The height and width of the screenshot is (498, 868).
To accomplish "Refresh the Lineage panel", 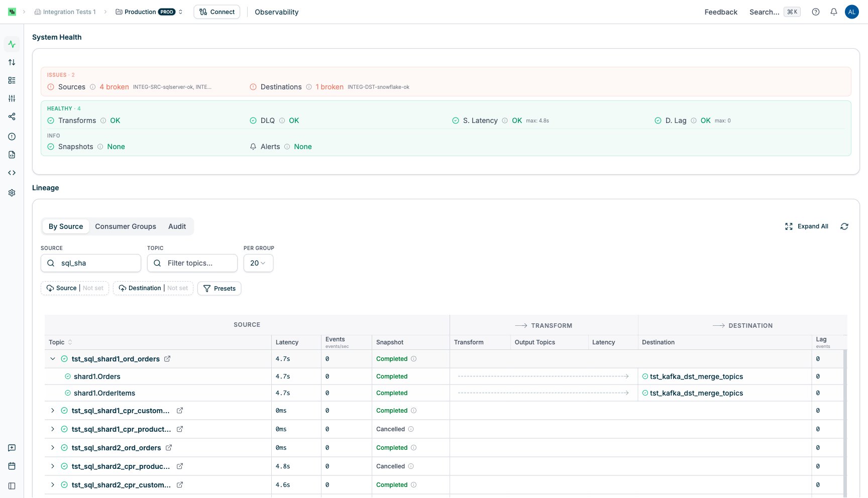I will tap(844, 226).
